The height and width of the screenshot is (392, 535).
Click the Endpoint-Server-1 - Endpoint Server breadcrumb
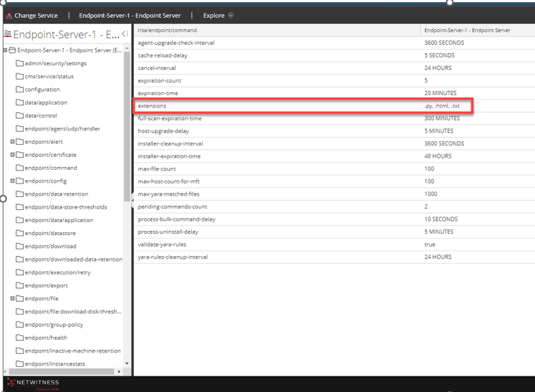point(130,15)
